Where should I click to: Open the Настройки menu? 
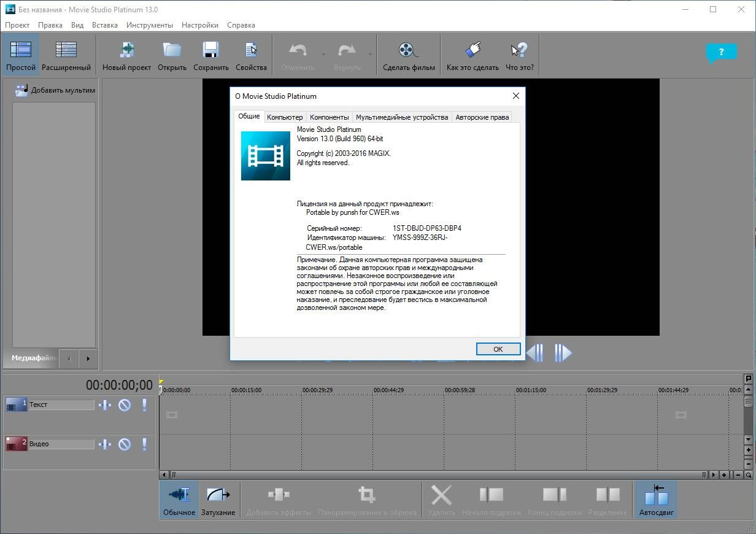click(200, 25)
